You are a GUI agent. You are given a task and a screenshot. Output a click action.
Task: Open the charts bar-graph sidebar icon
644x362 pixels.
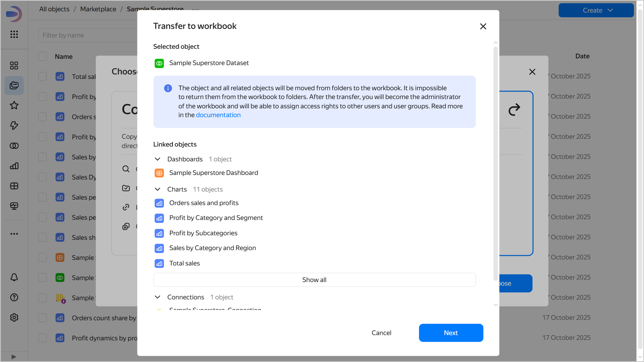(x=14, y=166)
